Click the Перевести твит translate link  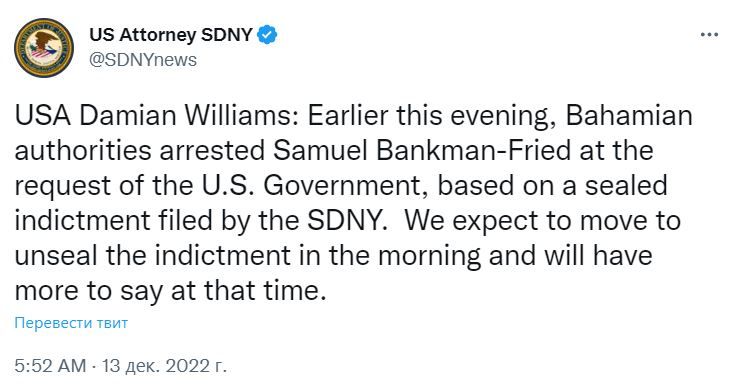click(71, 323)
